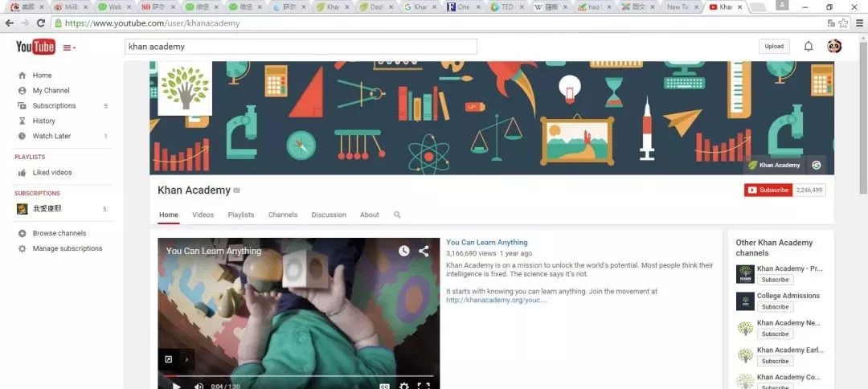Image resolution: width=868 pixels, height=389 pixels.
Task: Click the YouTube search input field
Action: click(301, 47)
